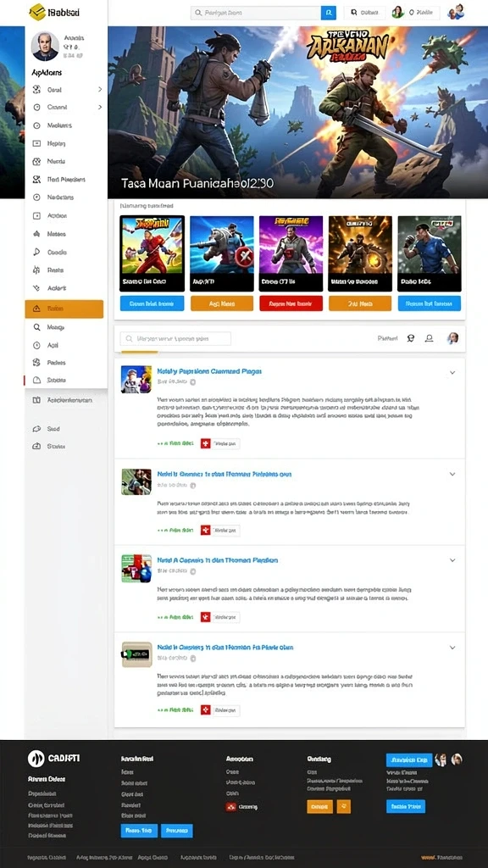Click the red button under third game thumbnail

tap(291, 303)
